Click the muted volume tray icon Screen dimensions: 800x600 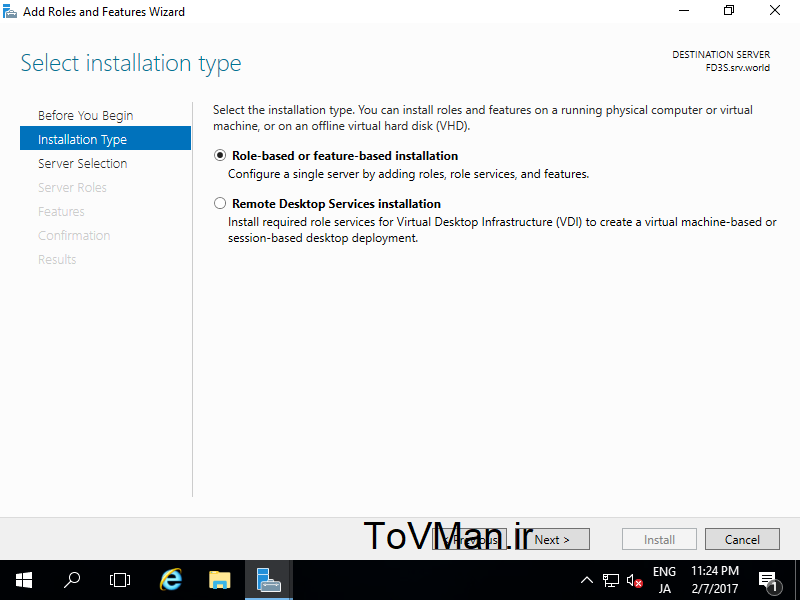tap(634, 580)
